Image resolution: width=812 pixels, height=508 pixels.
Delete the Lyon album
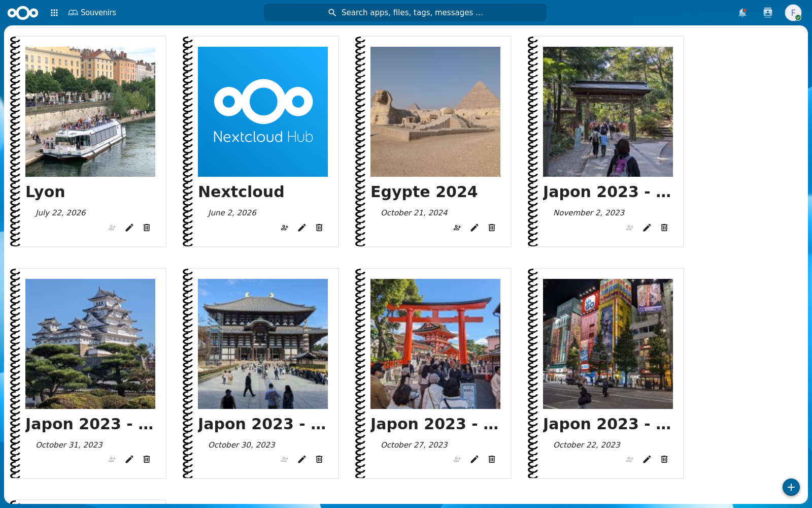pyautogui.click(x=147, y=228)
